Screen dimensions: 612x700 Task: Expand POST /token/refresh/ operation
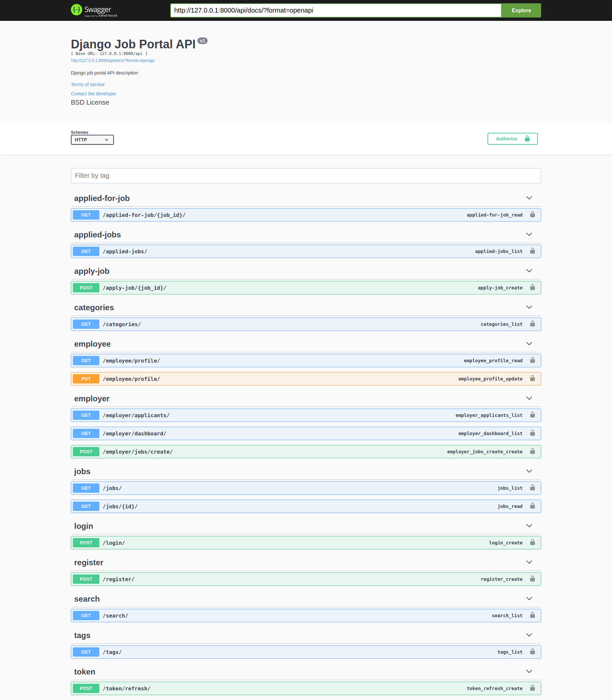point(306,688)
